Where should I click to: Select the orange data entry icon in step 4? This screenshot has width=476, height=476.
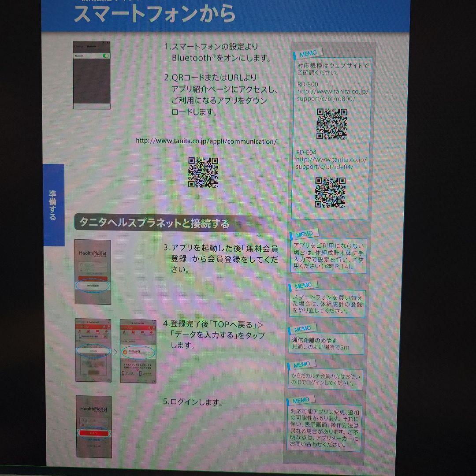click(126, 352)
